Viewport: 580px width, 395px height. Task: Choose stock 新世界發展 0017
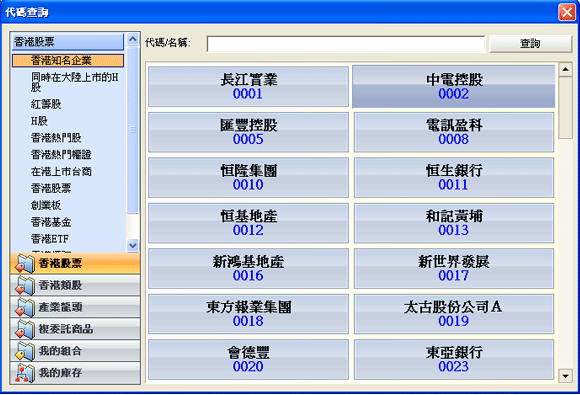[453, 269]
